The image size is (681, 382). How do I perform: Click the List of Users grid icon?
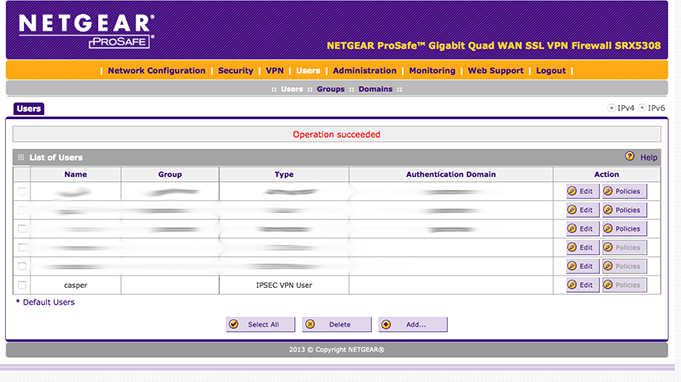[x=21, y=157]
